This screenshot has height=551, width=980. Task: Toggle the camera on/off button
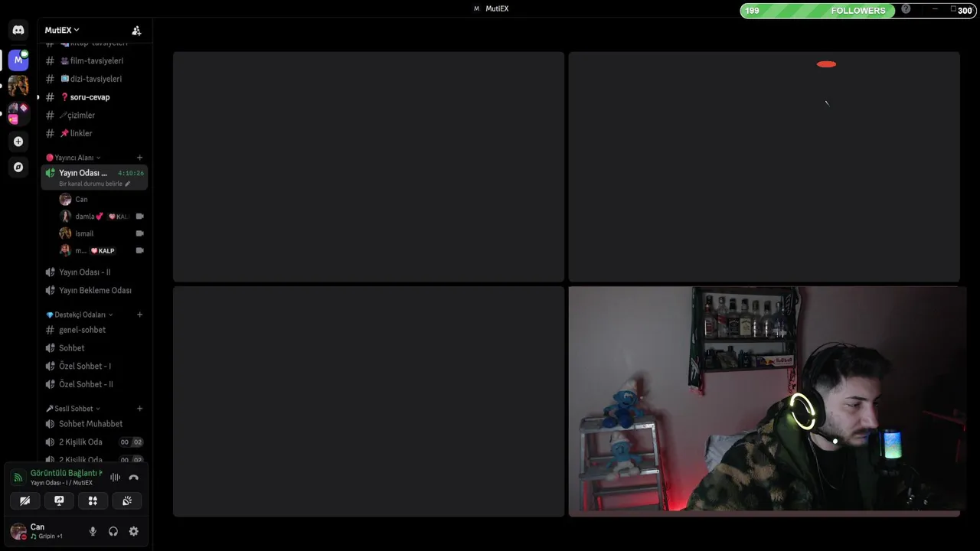(x=25, y=500)
